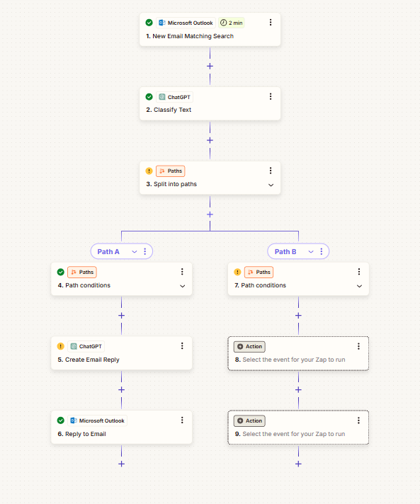Open the Path B three-dot options

tap(322, 251)
